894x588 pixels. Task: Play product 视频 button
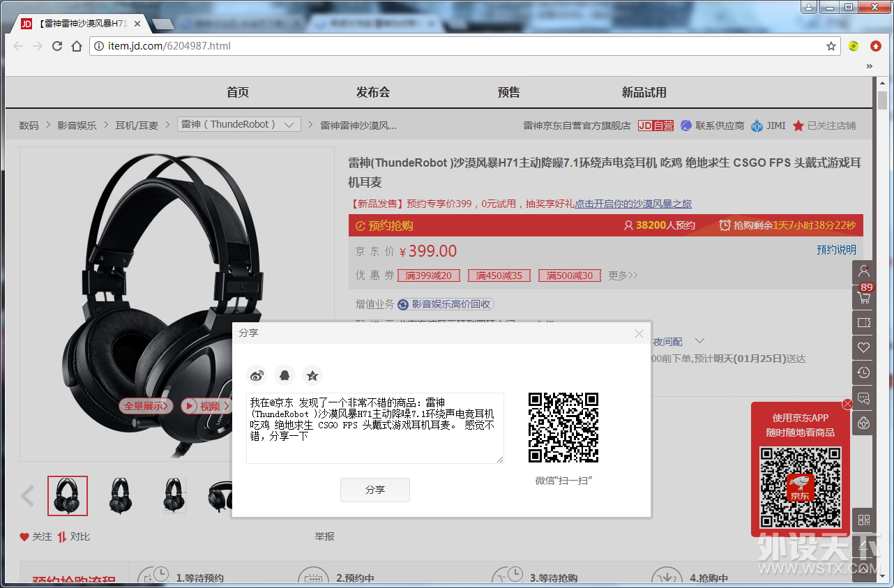[x=205, y=406]
